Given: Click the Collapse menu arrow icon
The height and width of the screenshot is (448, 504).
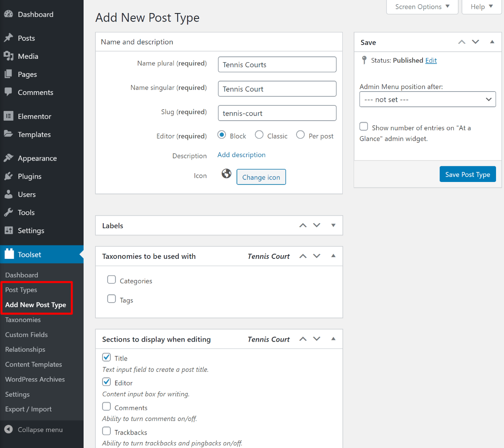Looking at the screenshot, I should [8, 430].
